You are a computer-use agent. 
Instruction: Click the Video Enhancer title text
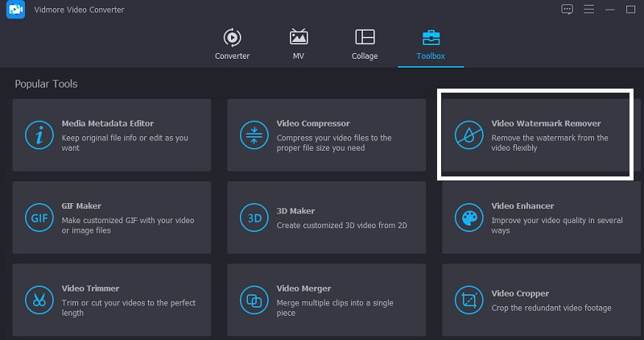tap(522, 206)
